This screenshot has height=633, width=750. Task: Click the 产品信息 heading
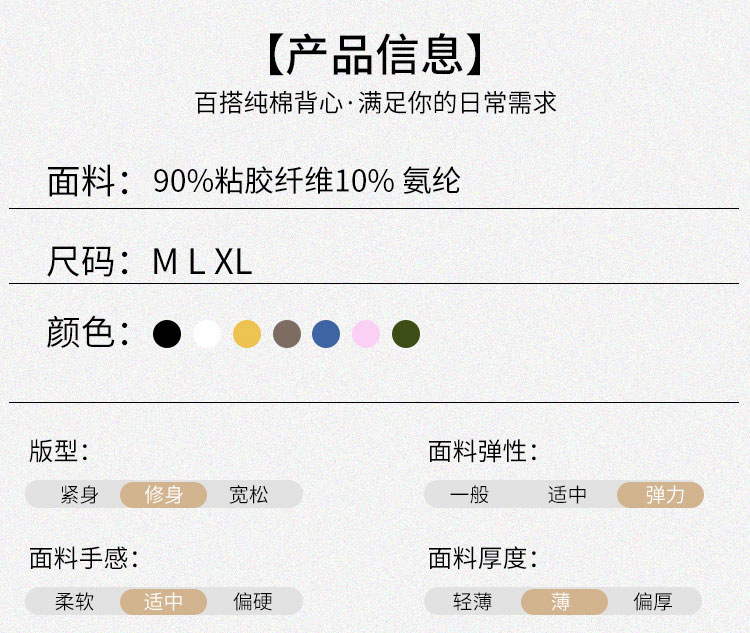tap(375, 55)
